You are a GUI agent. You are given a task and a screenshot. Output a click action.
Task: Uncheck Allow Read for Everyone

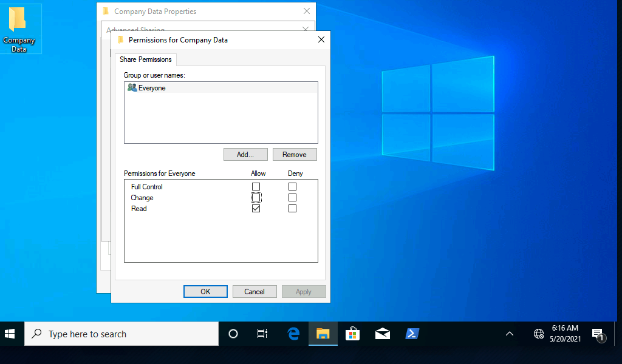tap(256, 208)
